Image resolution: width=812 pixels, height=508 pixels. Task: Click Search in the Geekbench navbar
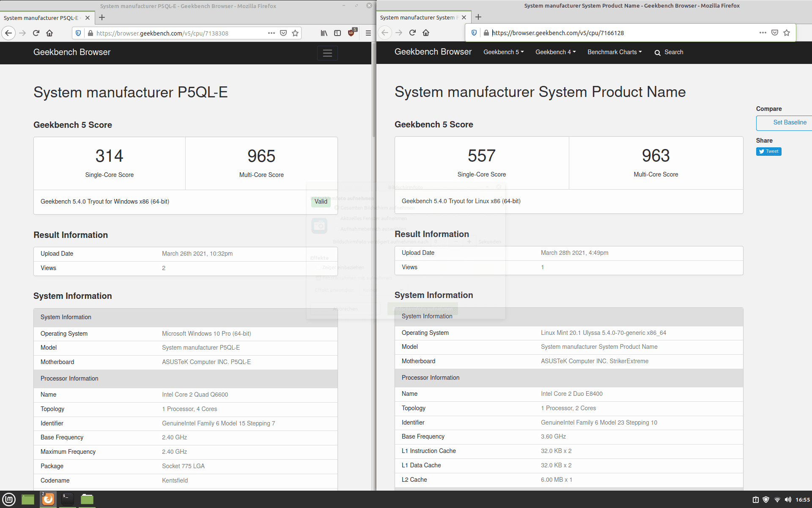669,52
